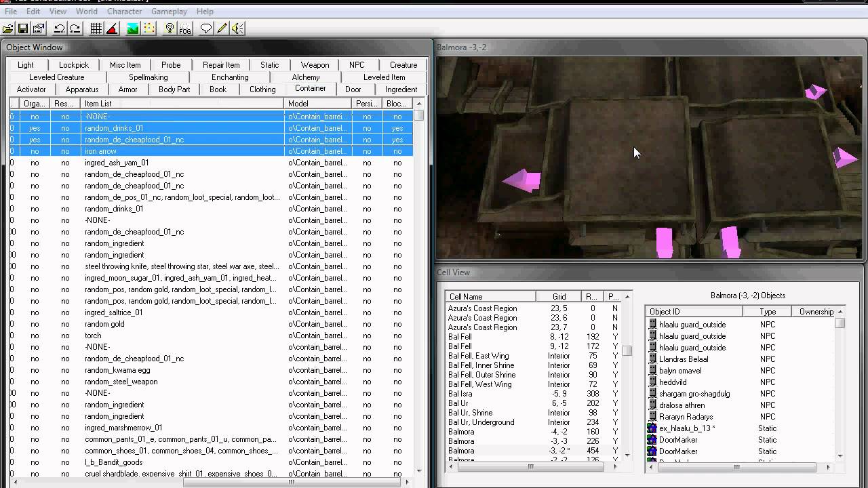This screenshot has height=488, width=868.
Task: Open the File menu
Action: tap(11, 12)
